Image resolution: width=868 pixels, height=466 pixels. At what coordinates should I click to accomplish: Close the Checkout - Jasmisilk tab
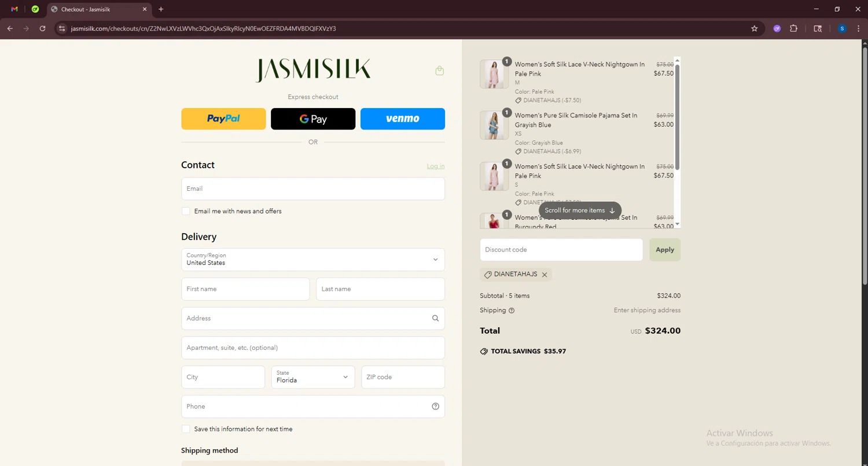pyautogui.click(x=145, y=9)
